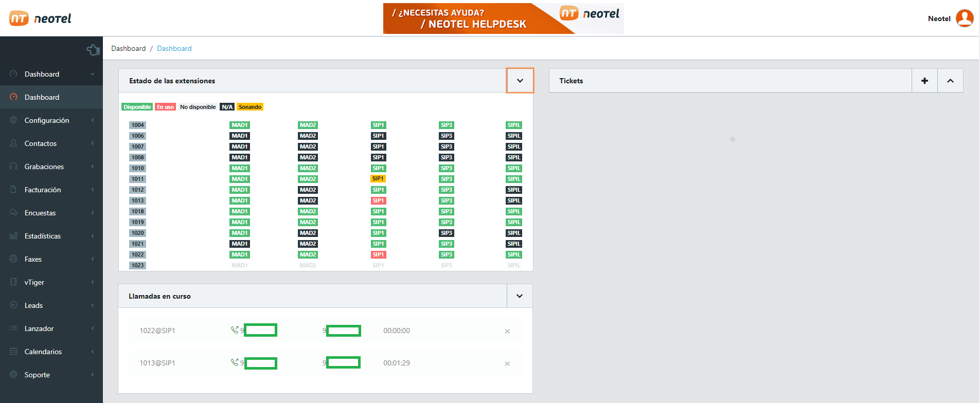980x403 pixels.
Task: Collapse the Llamadas en curso panel
Action: (x=519, y=296)
